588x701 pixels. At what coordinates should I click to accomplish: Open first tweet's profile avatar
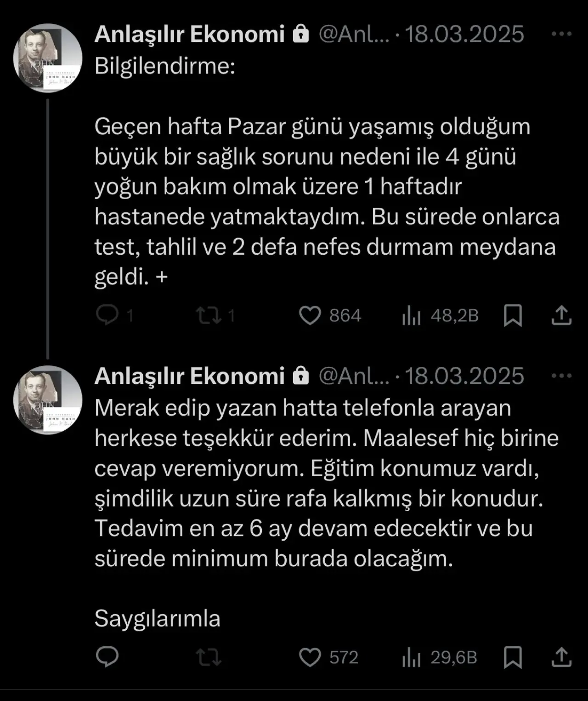(47, 58)
